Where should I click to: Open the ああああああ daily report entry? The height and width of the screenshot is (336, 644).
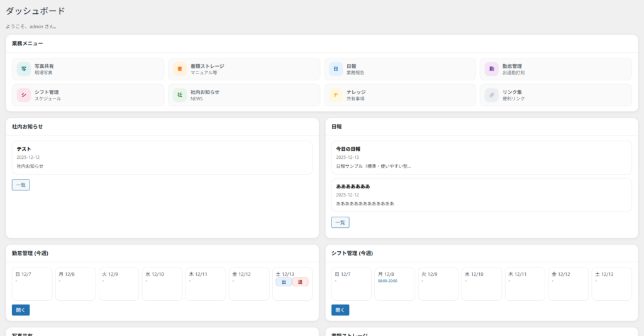pos(481,195)
